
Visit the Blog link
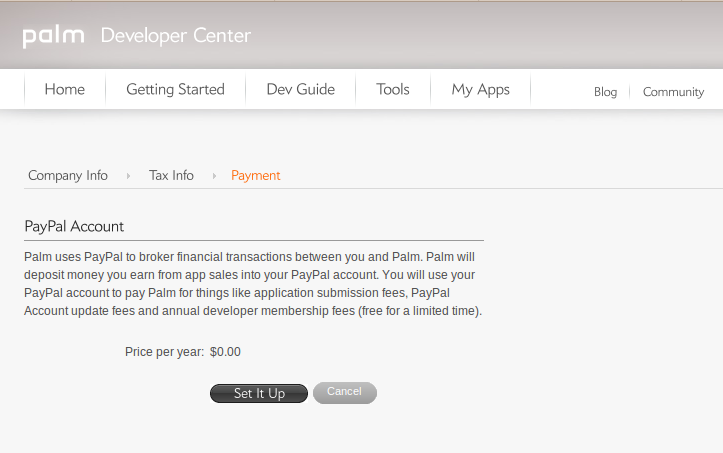pos(605,92)
